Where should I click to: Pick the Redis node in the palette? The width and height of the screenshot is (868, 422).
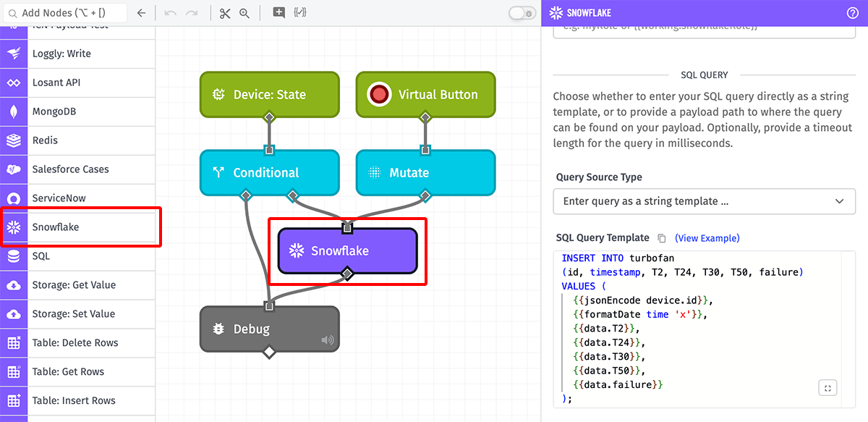[x=77, y=140]
